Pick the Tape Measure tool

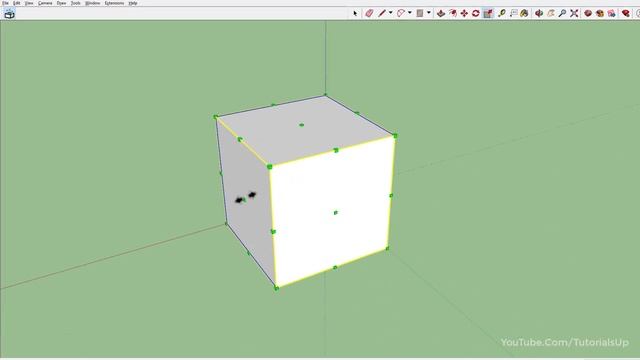[x=502, y=13]
